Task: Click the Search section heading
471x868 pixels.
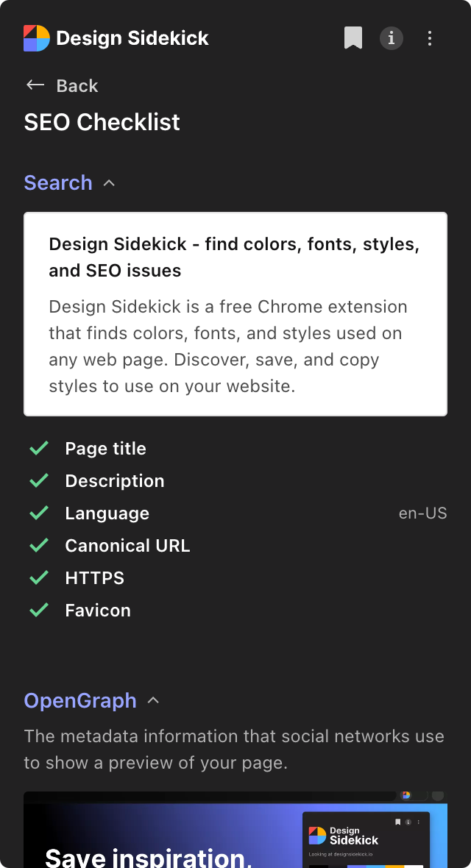Action: (58, 182)
